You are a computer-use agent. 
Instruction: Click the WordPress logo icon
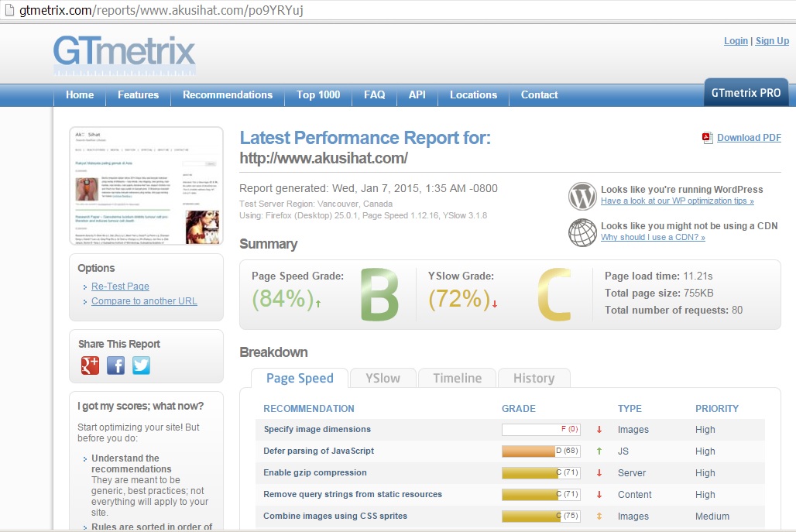pos(582,196)
